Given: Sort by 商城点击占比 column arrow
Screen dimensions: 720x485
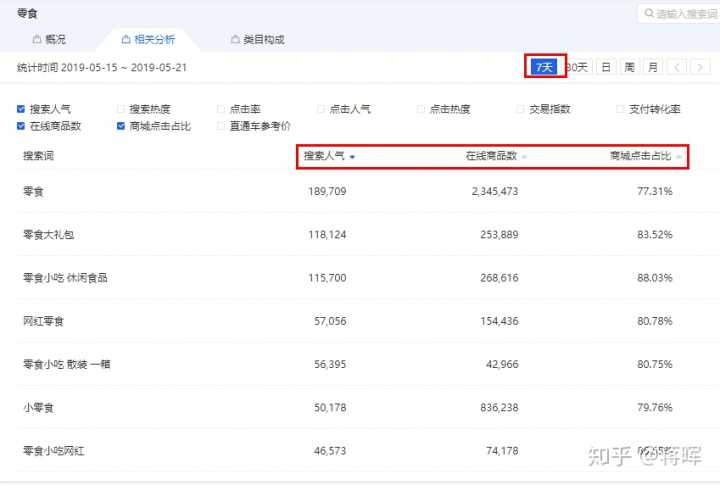Looking at the screenshot, I should click(x=679, y=157).
